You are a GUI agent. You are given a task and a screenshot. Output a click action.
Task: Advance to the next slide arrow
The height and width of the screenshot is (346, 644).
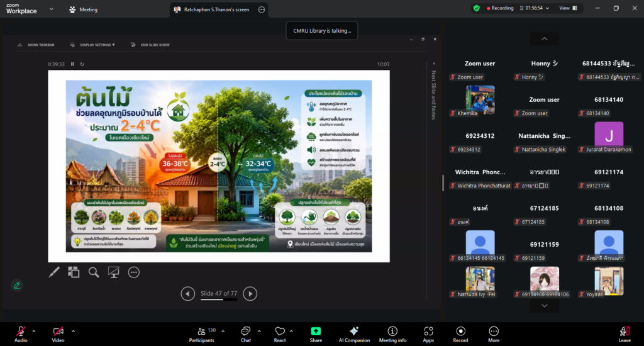[x=250, y=293]
